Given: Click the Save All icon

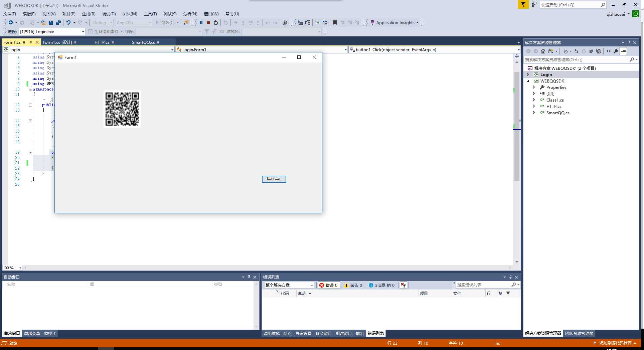Looking at the screenshot, I should tap(58, 23).
